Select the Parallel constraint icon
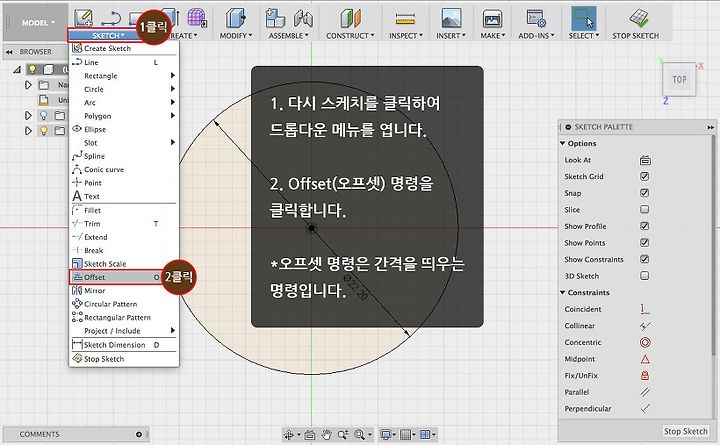The width and height of the screenshot is (720, 445). 645,392
